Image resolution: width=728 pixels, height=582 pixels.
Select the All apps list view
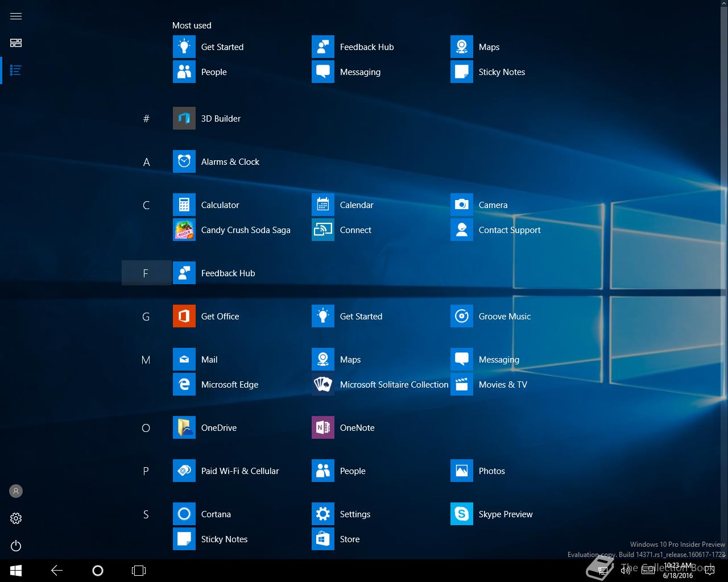(x=16, y=70)
